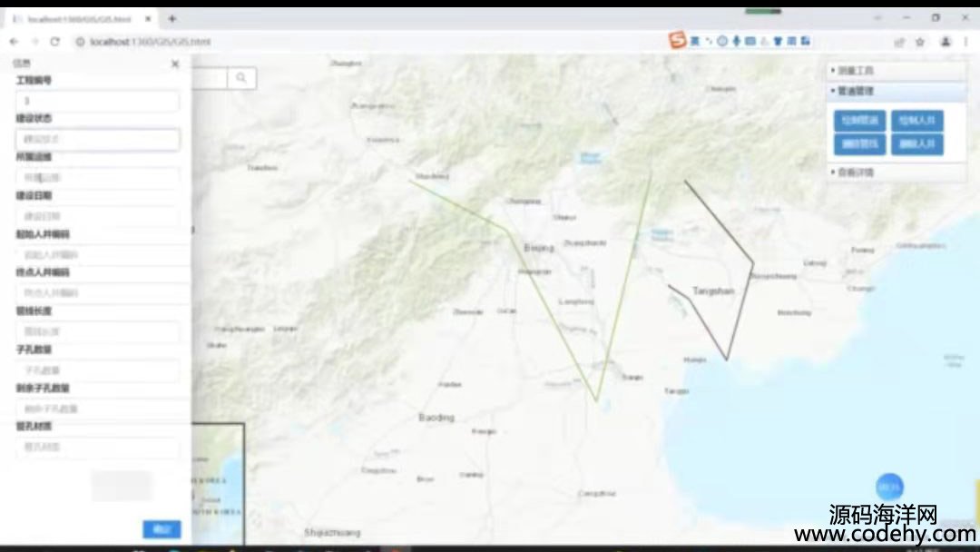This screenshot has width=980, height=552.
Task: Click the round blue button on the map
Action: (x=889, y=487)
